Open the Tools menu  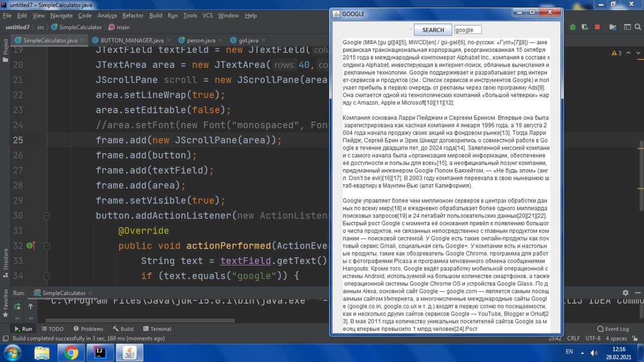[190, 16]
